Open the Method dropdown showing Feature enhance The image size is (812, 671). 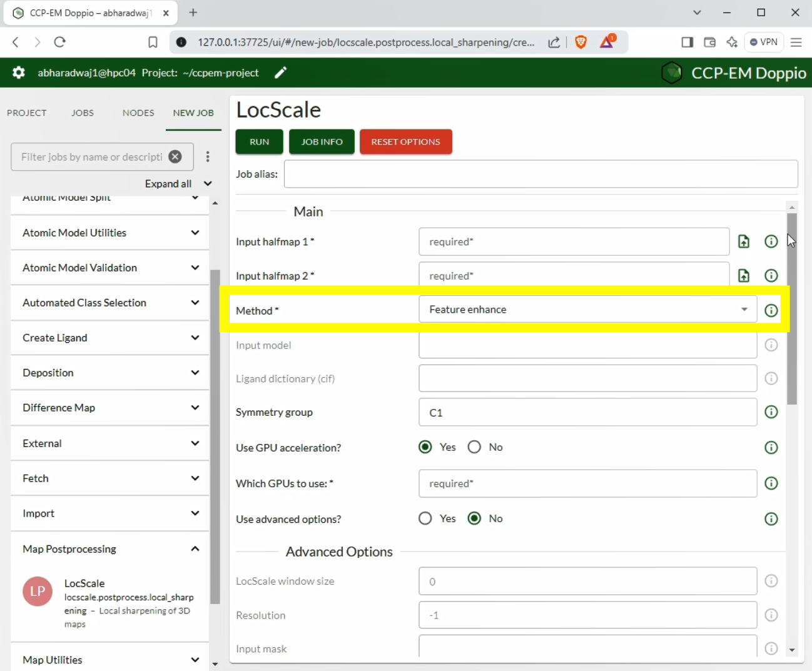[587, 310]
